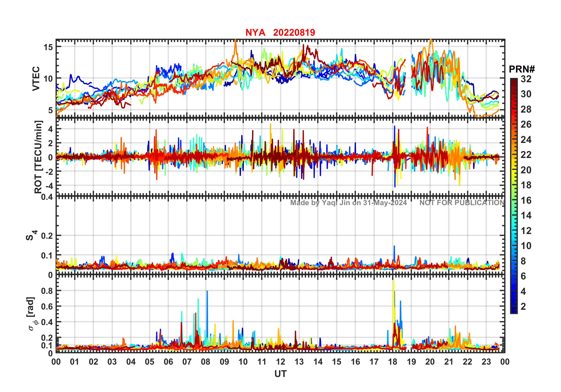Select hour "18" tick label on the UT axis
The image size is (561, 392).
pos(393,362)
